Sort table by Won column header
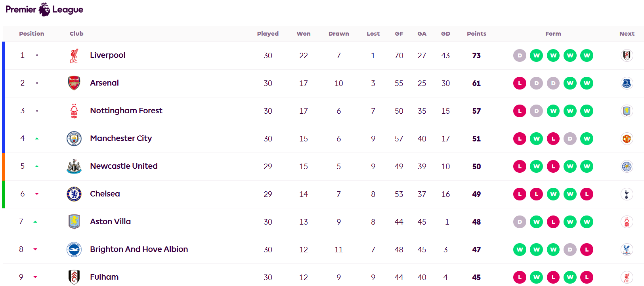 [x=304, y=34]
